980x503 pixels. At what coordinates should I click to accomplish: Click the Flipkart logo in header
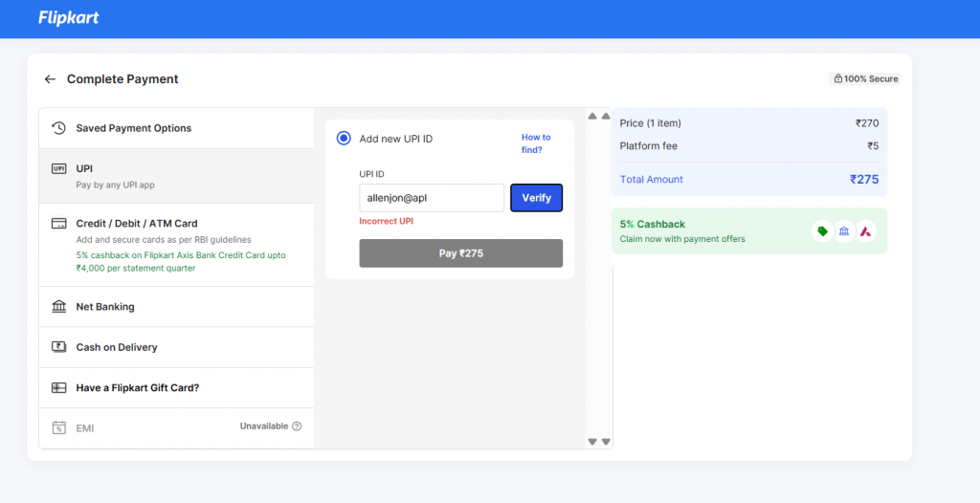click(x=69, y=17)
